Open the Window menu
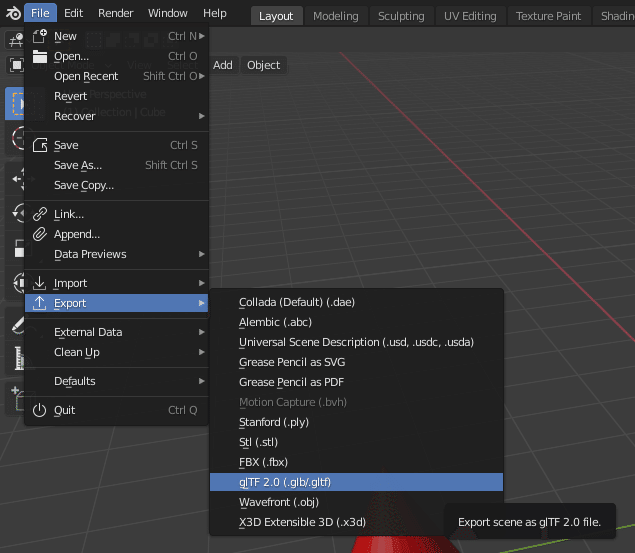This screenshot has width=635, height=553. tap(168, 13)
